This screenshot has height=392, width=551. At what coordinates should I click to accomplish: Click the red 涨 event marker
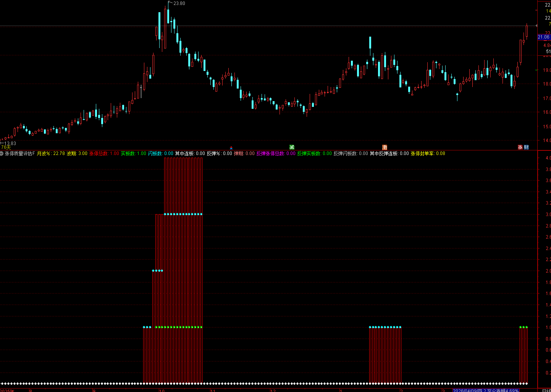click(520, 147)
